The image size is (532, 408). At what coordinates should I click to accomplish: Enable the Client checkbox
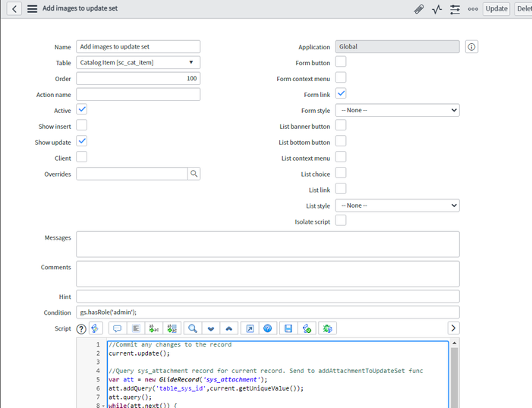pos(82,157)
